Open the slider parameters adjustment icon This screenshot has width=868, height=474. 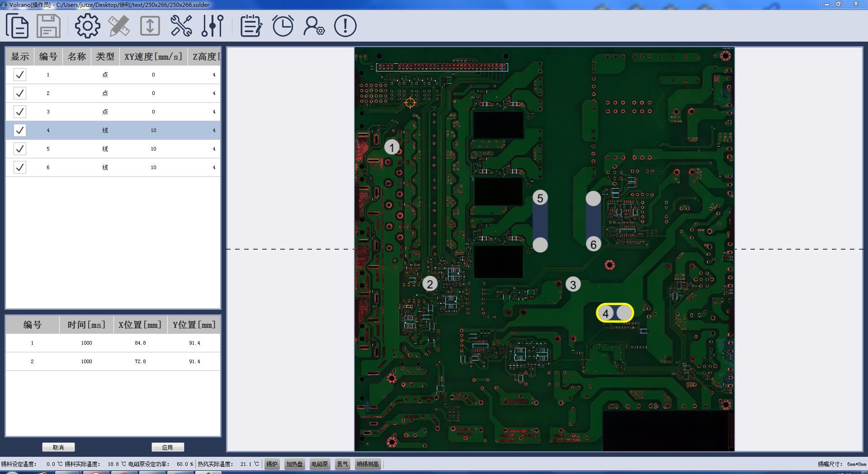[212, 26]
